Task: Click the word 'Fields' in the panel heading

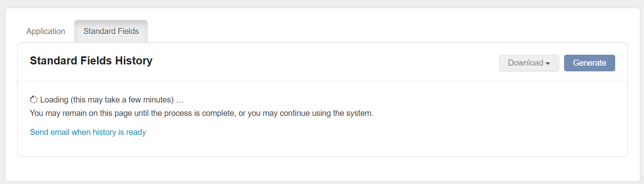Action: pyautogui.click(x=96, y=61)
